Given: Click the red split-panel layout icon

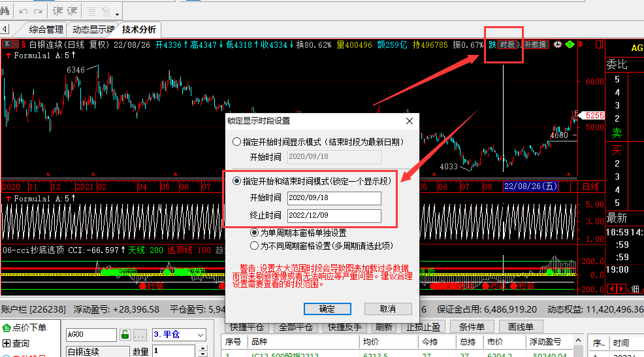Looking at the screenshot, I should tap(599, 44).
